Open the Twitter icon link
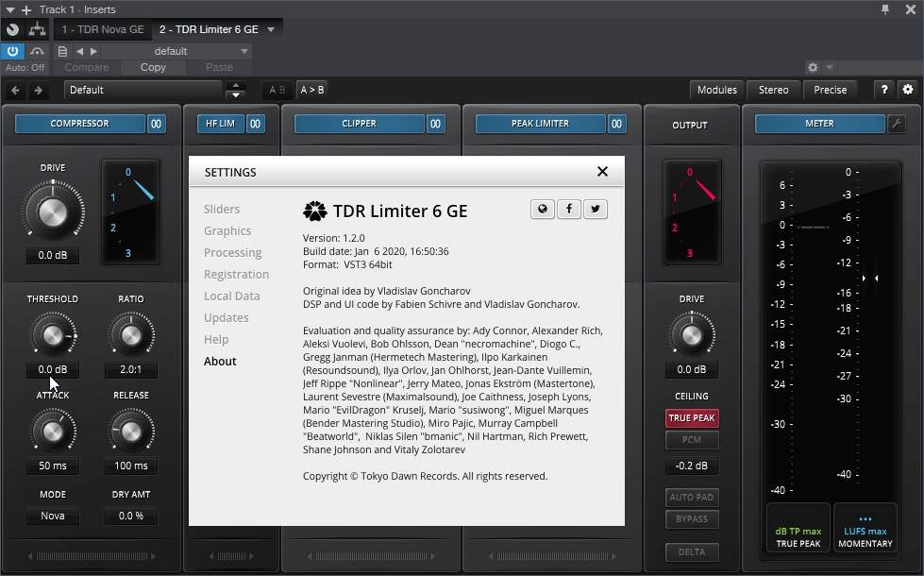Viewport: 924px width, 576px height. [x=596, y=210]
